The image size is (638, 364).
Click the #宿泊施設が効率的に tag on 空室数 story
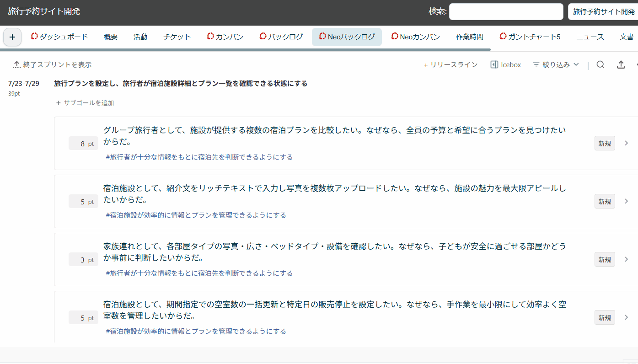click(x=196, y=331)
